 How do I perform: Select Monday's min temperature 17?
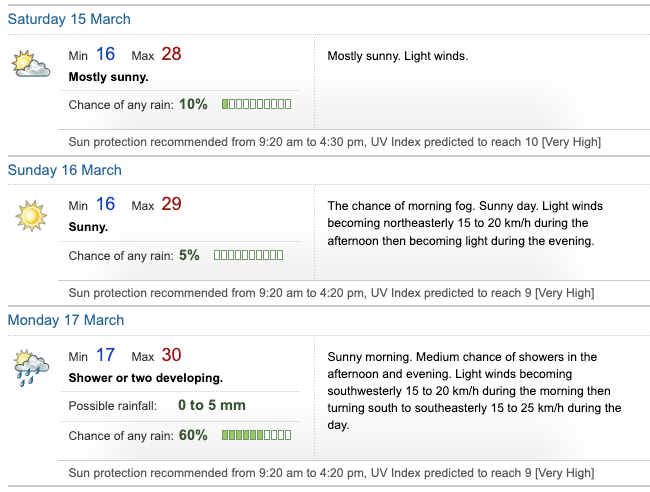coord(105,355)
